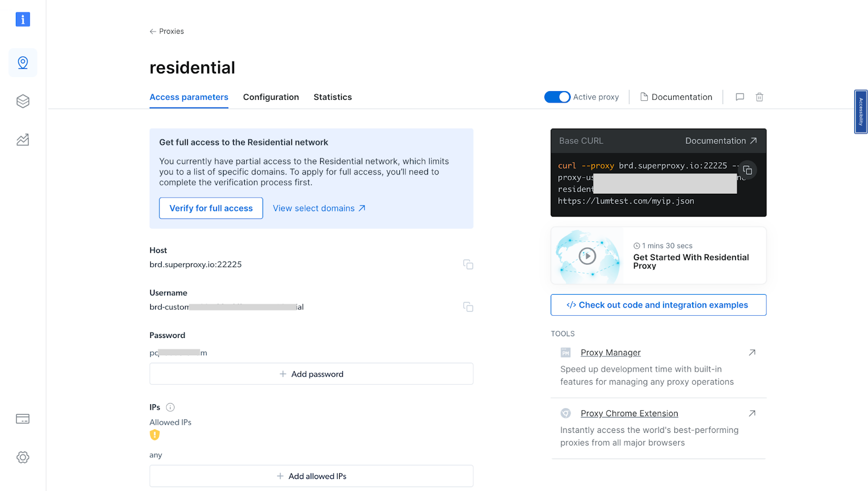This screenshot has height=491, width=868.
Task: Open the proxies location pin sidebar icon
Action: click(23, 62)
